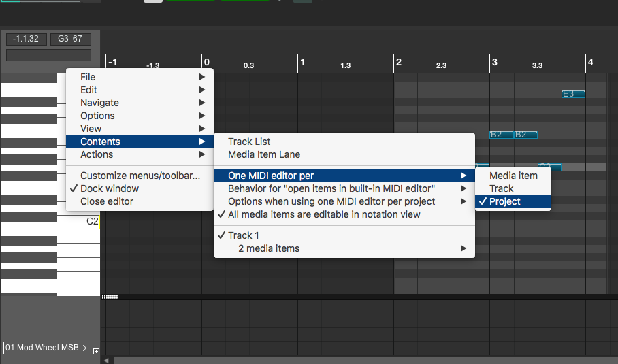Click the CC lane divider grip handle
The width and height of the screenshot is (618, 364).
coord(110,297)
